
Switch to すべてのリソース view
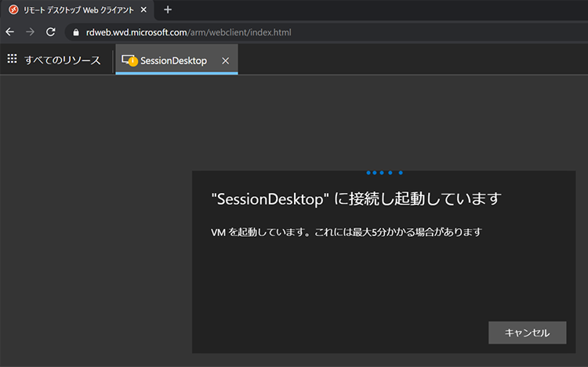click(x=63, y=60)
